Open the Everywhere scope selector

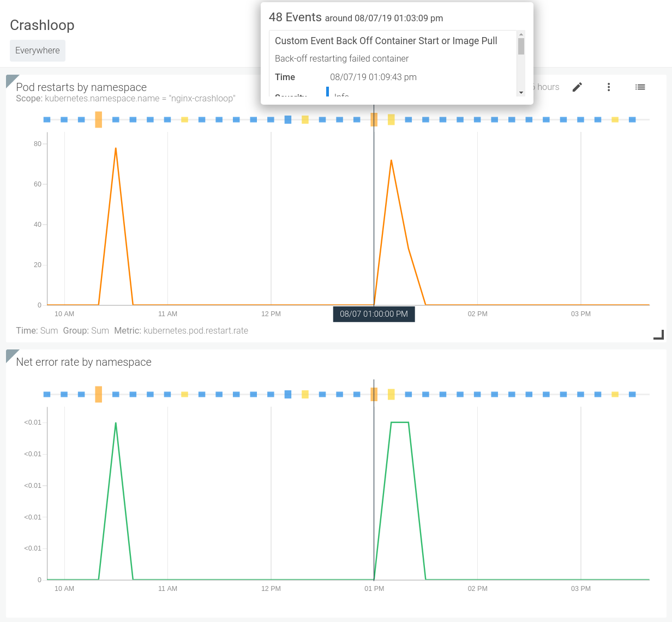click(37, 50)
